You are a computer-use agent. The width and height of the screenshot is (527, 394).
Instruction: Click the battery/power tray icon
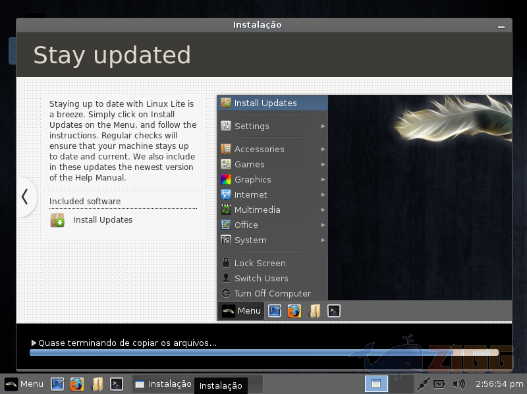click(x=439, y=384)
